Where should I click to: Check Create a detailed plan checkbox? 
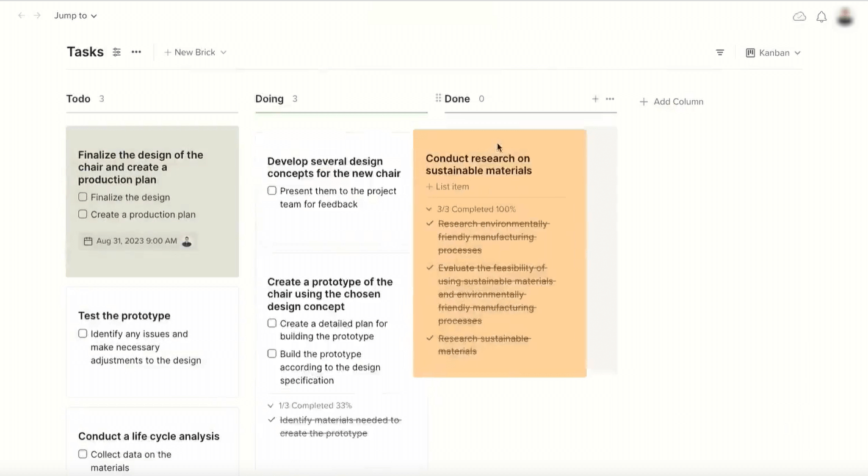point(272,323)
